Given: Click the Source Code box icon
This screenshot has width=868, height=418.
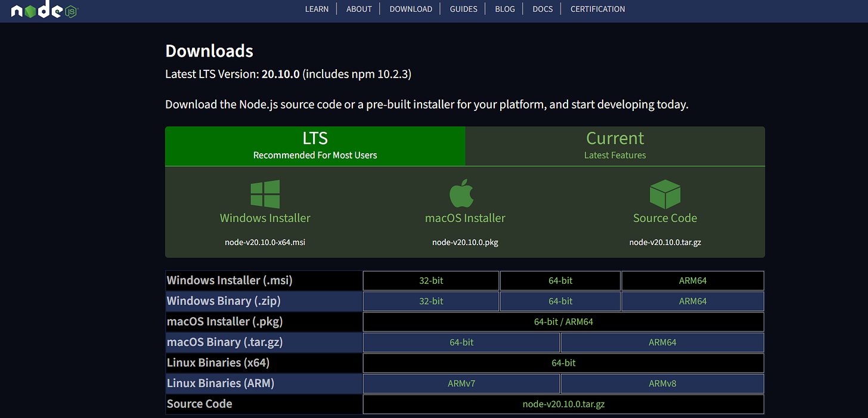Looking at the screenshot, I should click(x=665, y=194).
